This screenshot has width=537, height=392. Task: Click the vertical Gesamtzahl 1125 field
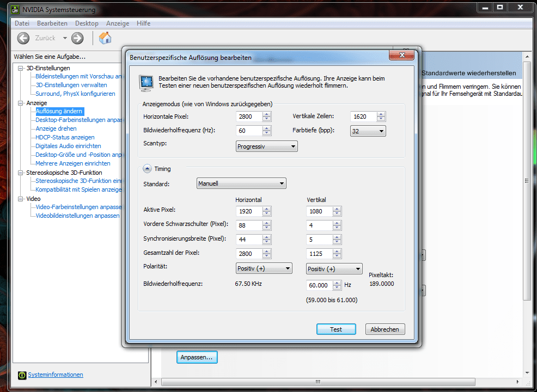(x=320, y=254)
